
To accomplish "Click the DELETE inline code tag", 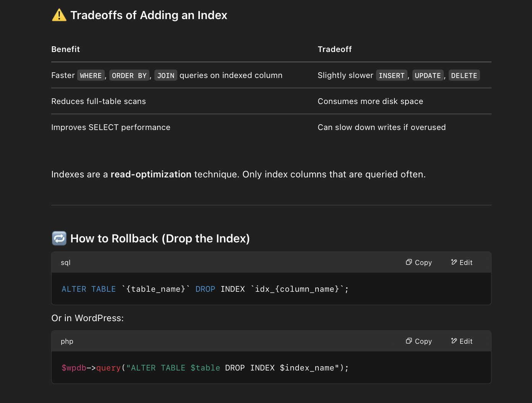I will tap(464, 75).
